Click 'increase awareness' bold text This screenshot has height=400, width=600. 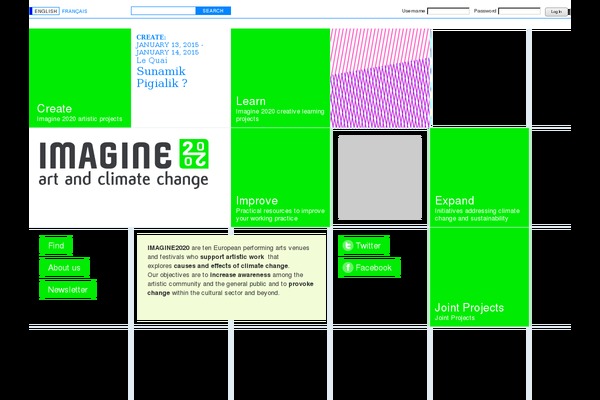[240, 275]
